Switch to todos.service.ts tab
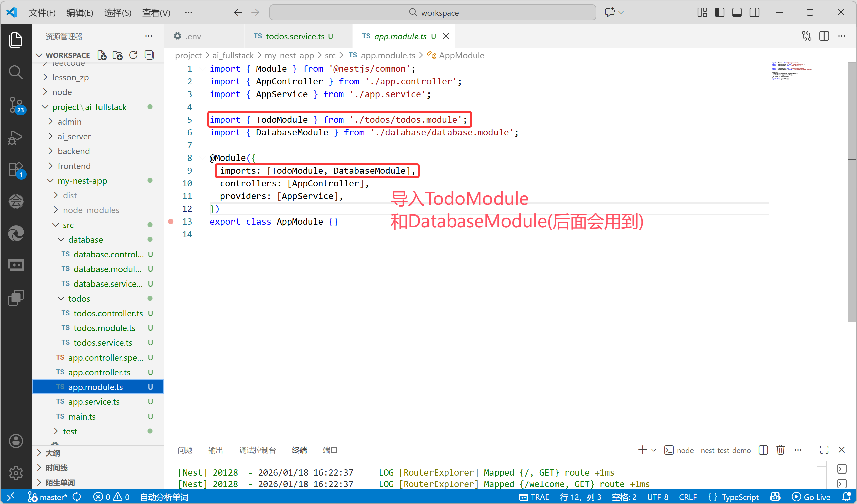 click(x=294, y=36)
